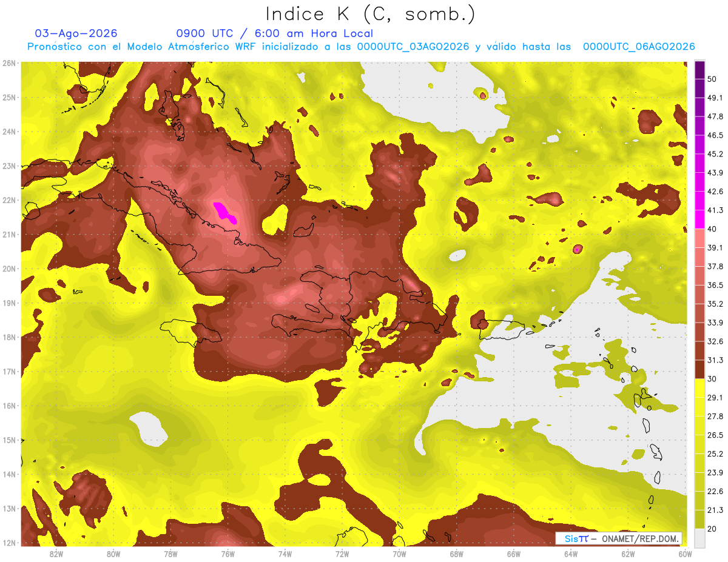Viewport: 728px width, 562px height.
Task: Click the "72W" longitude label
Action: coord(342,554)
